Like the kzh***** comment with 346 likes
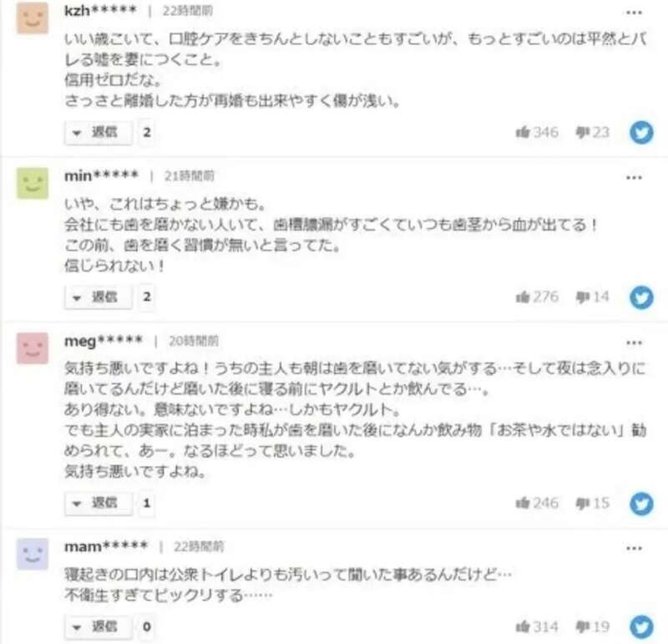Viewport: 668px width, 644px height. tap(537, 132)
